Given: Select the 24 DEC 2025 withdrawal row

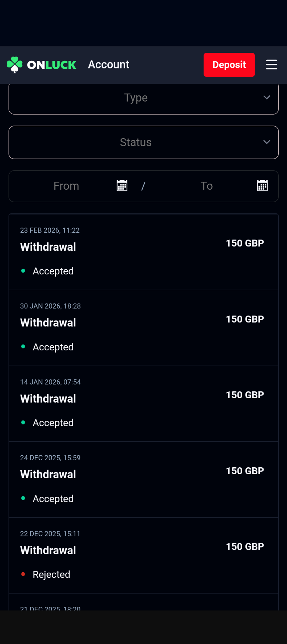Looking at the screenshot, I should (143, 480).
